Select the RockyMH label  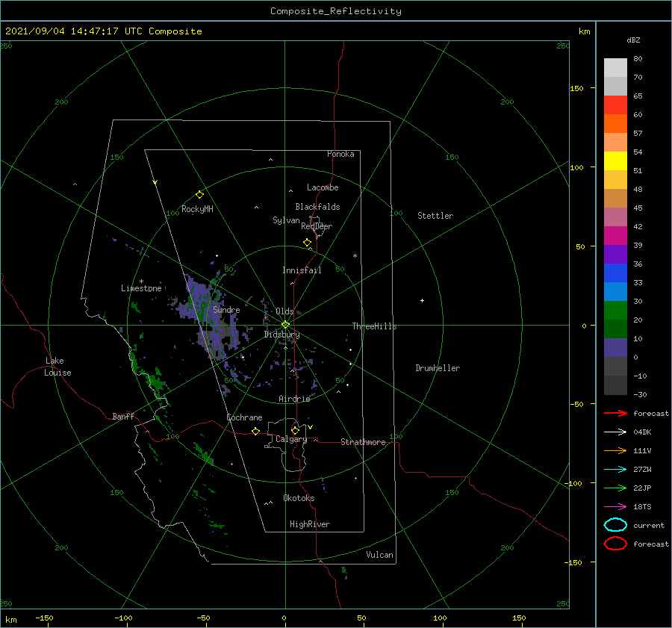click(x=197, y=209)
